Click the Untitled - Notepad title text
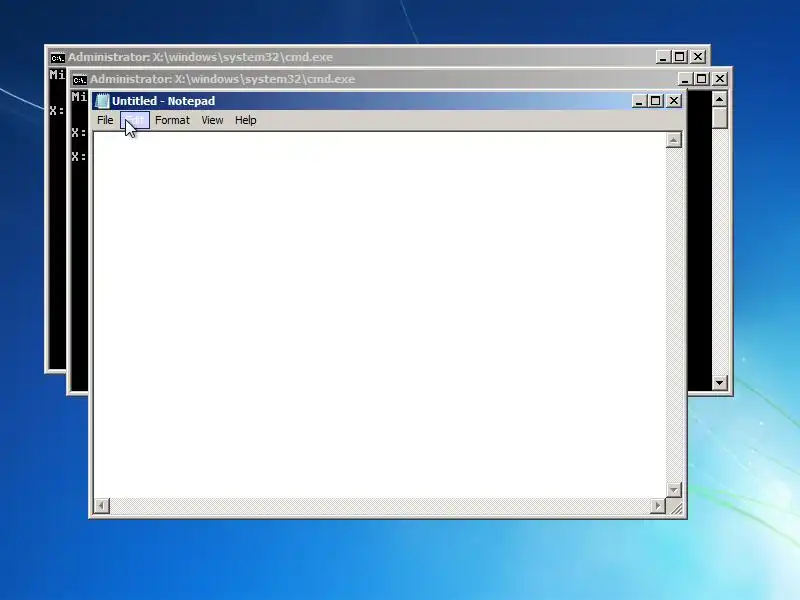 tap(163, 101)
